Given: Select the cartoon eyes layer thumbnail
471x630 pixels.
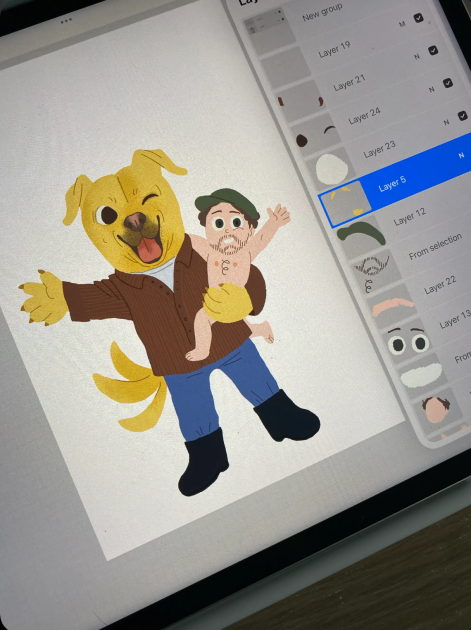Looking at the screenshot, I should coord(407,342).
